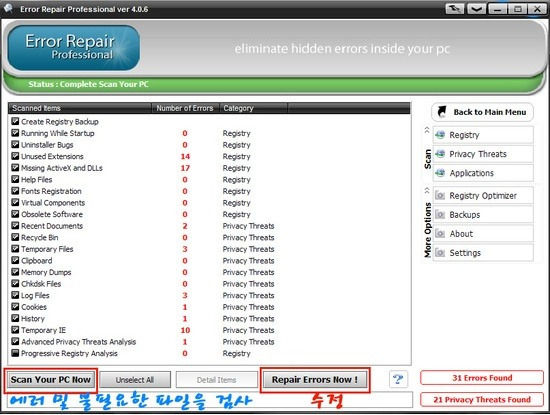This screenshot has width=550, height=415.
Task: Open the Registry scan menu item
Action: (483, 135)
